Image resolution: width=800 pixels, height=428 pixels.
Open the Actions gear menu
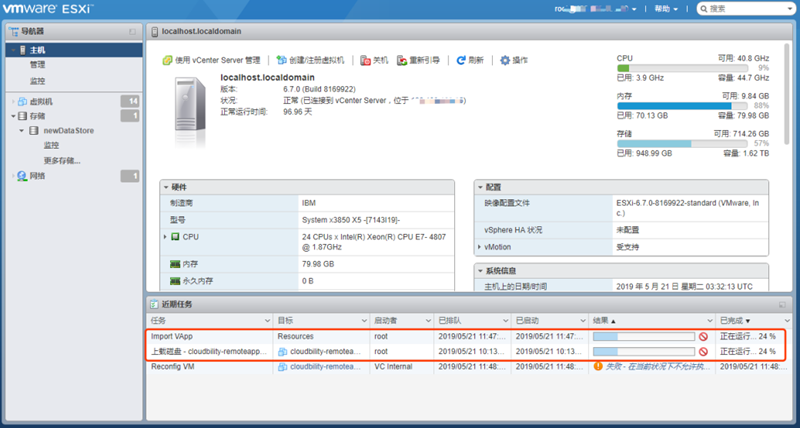click(505, 60)
